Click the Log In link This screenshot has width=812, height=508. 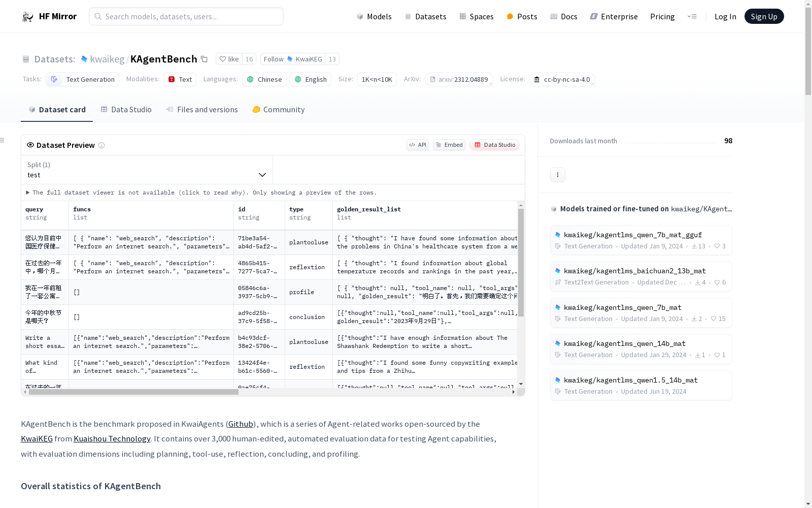pyautogui.click(x=725, y=17)
